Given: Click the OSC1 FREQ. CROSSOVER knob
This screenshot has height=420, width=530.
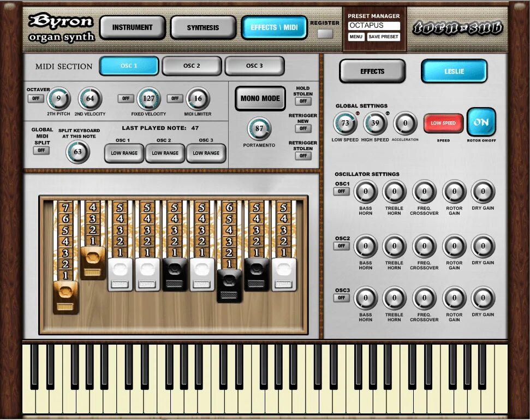Looking at the screenshot, I should (424, 192).
